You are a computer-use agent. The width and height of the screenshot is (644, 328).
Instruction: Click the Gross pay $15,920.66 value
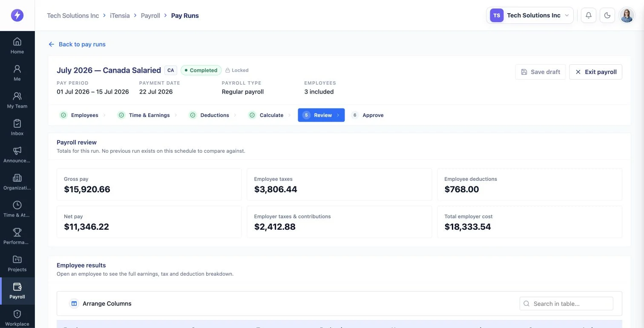[x=87, y=189]
